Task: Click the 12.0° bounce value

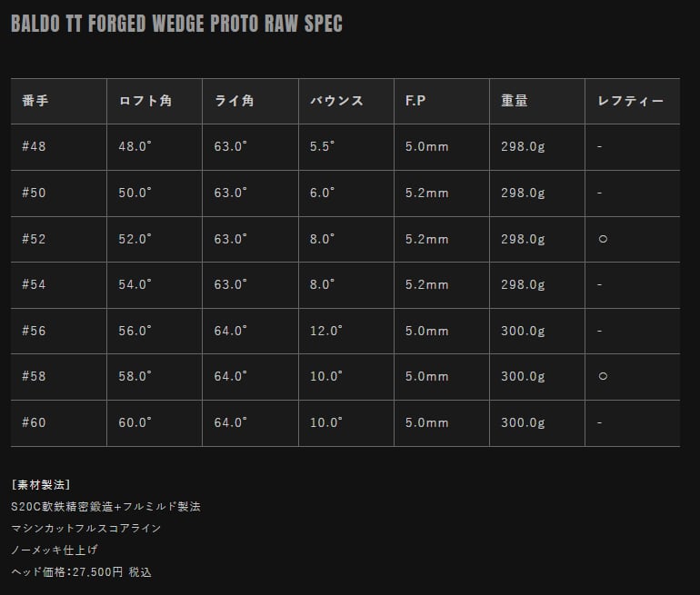Action: [326, 331]
